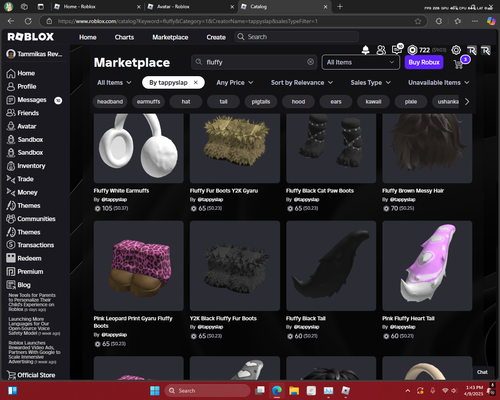Screen dimensions: 500x400
Task: Click the Marketplace fluffy search field
Action: (253, 62)
